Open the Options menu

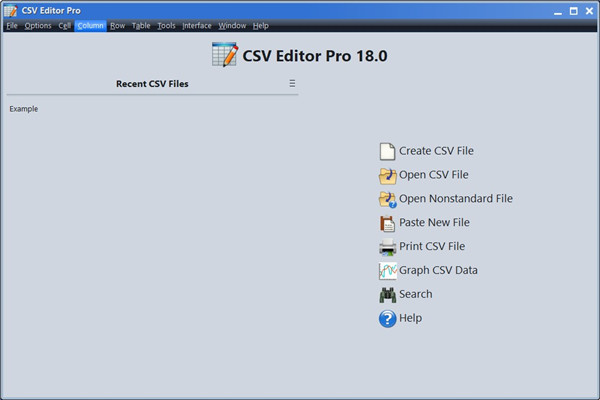coord(38,26)
